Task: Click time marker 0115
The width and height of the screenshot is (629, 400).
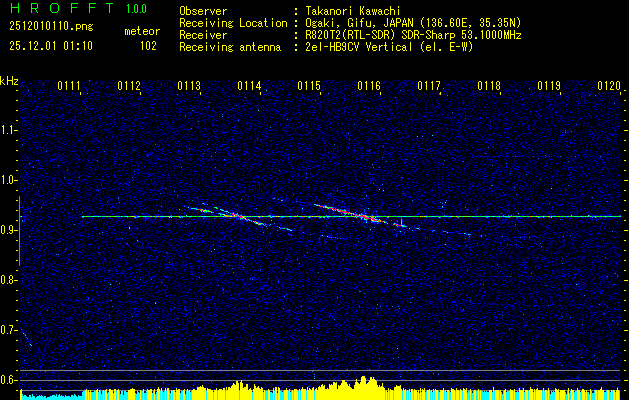Action: point(309,86)
